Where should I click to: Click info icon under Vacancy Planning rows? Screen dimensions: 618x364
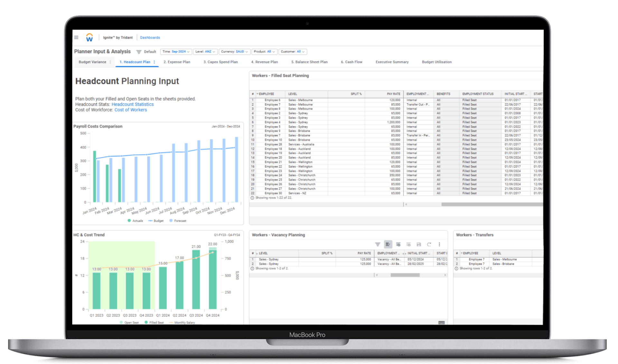[x=252, y=268]
